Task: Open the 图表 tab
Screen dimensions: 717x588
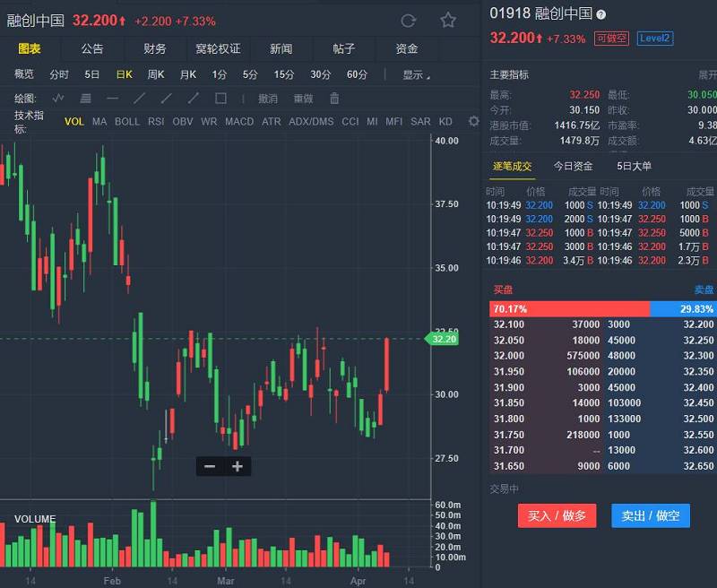Action: [30, 48]
